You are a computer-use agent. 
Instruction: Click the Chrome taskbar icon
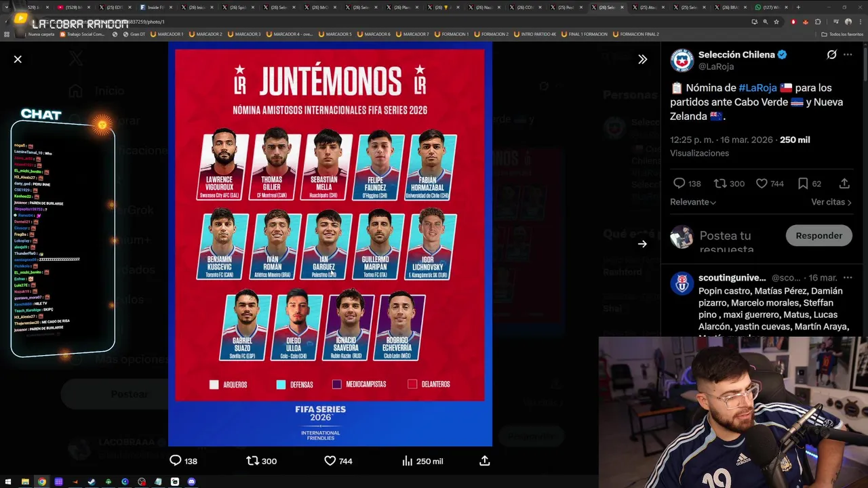click(x=42, y=482)
